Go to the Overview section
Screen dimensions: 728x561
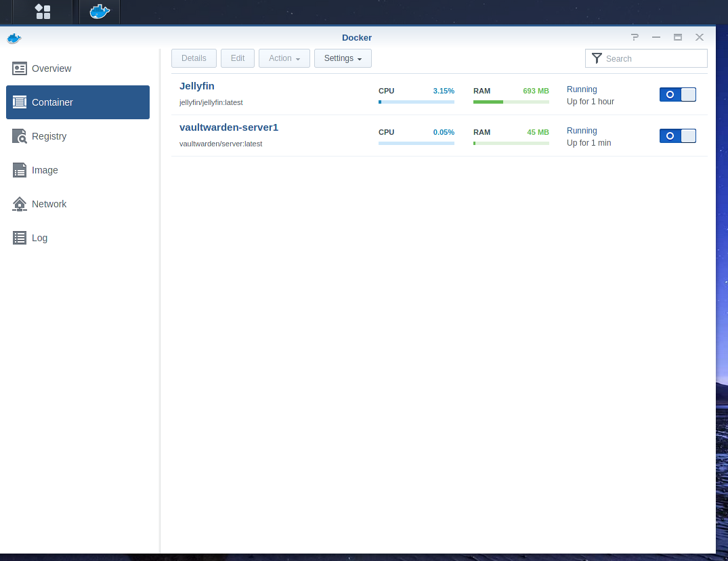pos(77,68)
